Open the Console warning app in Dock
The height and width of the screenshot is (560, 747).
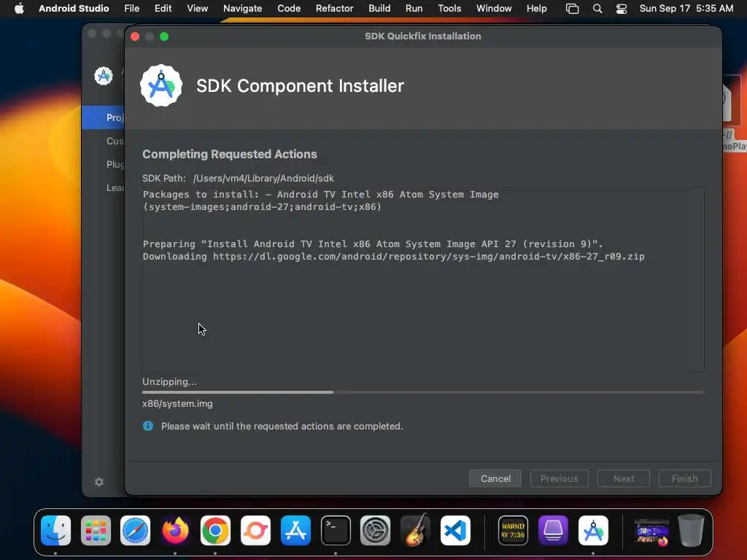[513, 531]
